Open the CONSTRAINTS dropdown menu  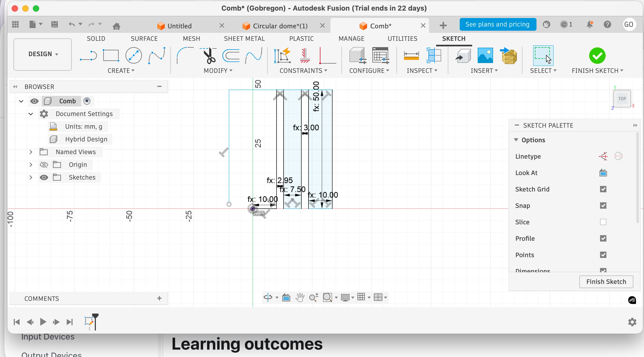coord(303,71)
